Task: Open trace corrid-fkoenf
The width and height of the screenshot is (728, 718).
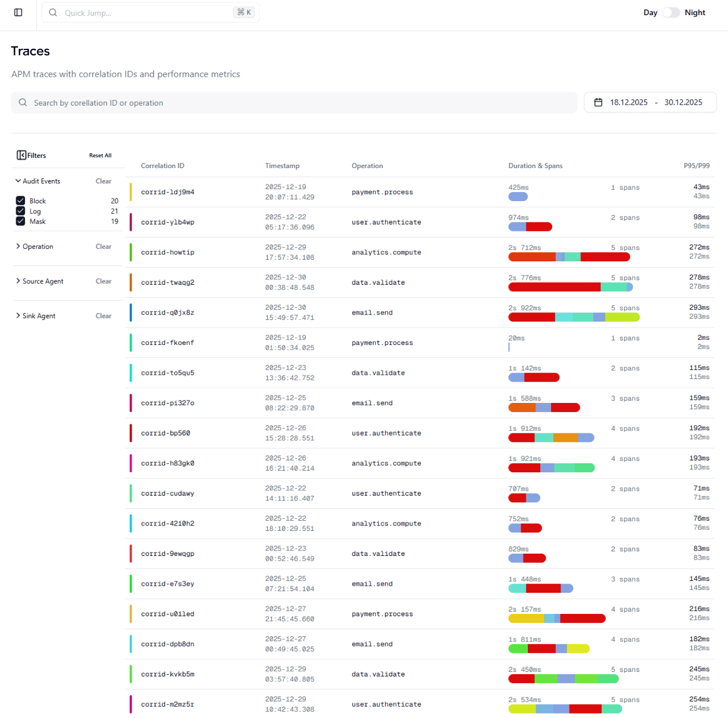Action: click(x=168, y=343)
